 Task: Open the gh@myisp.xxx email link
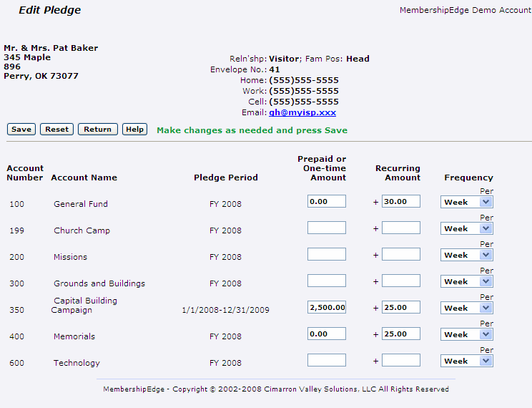(302, 112)
